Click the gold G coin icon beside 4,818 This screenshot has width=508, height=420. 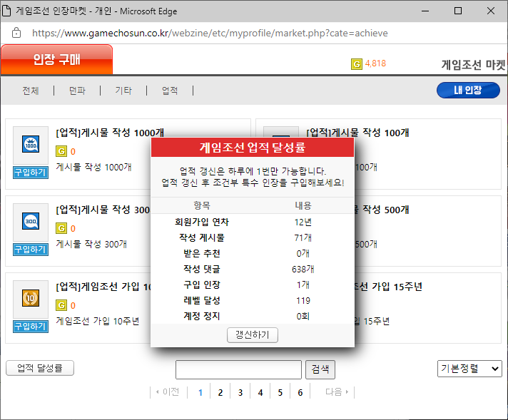tap(356, 64)
